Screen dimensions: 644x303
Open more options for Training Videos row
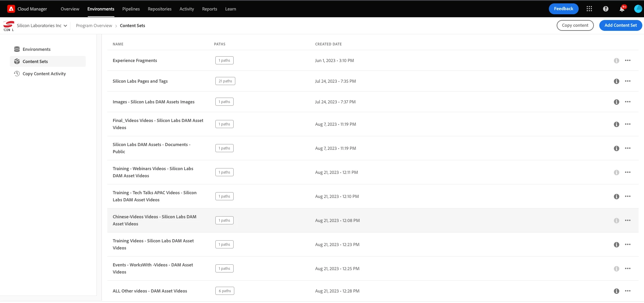(628, 244)
